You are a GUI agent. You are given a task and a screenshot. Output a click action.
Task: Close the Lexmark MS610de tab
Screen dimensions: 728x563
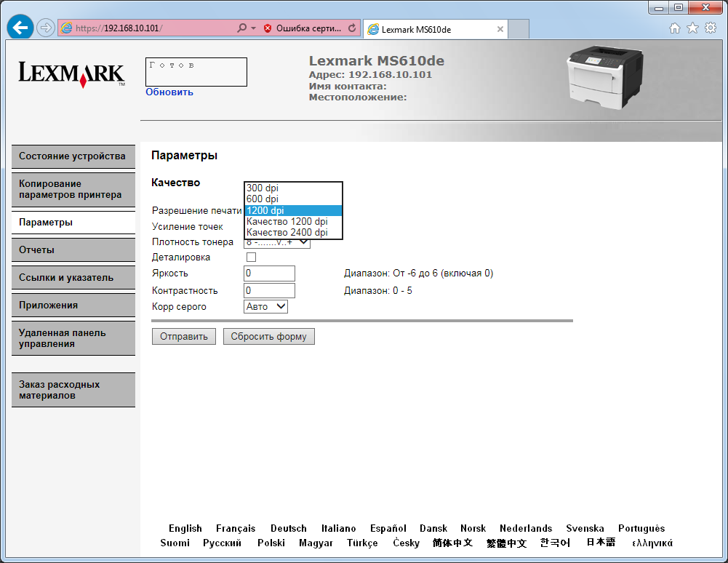pyautogui.click(x=500, y=29)
